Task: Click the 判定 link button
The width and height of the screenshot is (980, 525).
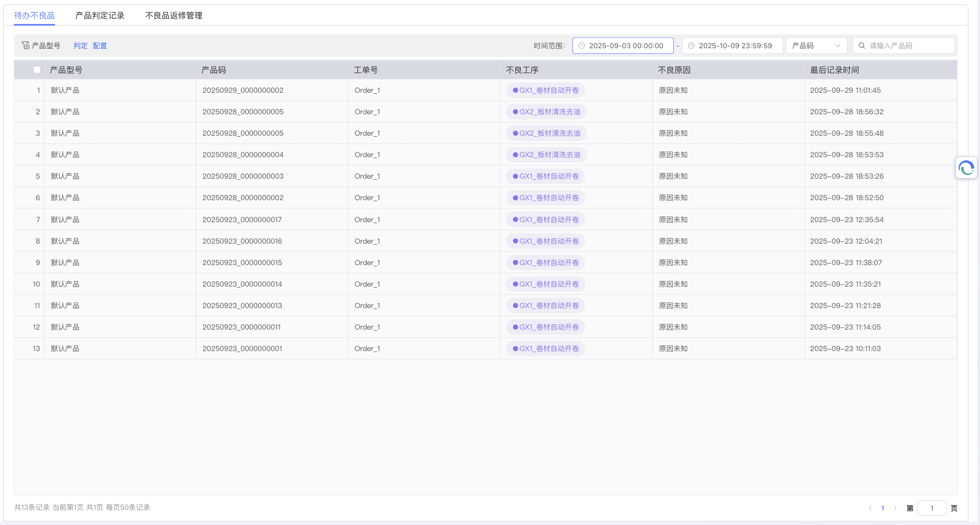Action: [80, 46]
